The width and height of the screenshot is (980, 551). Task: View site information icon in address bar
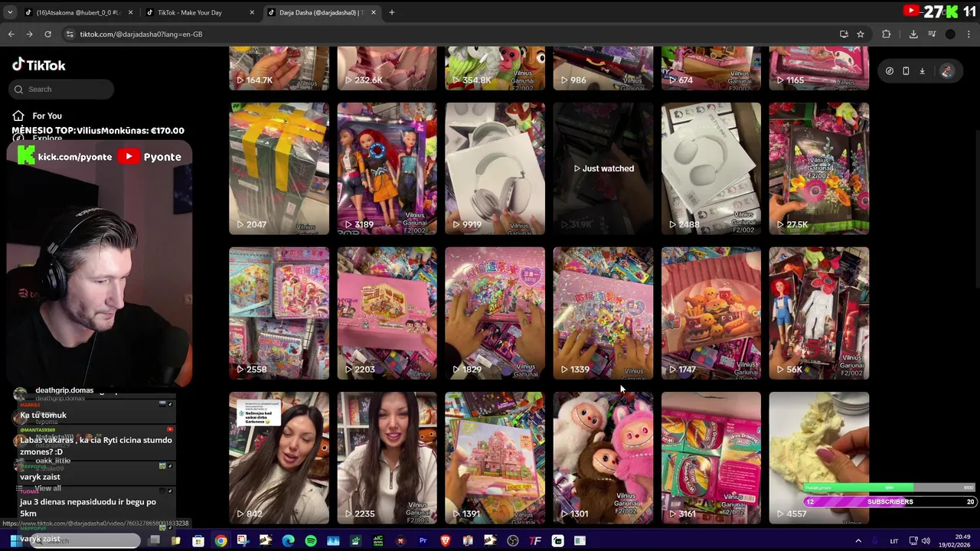tap(70, 34)
